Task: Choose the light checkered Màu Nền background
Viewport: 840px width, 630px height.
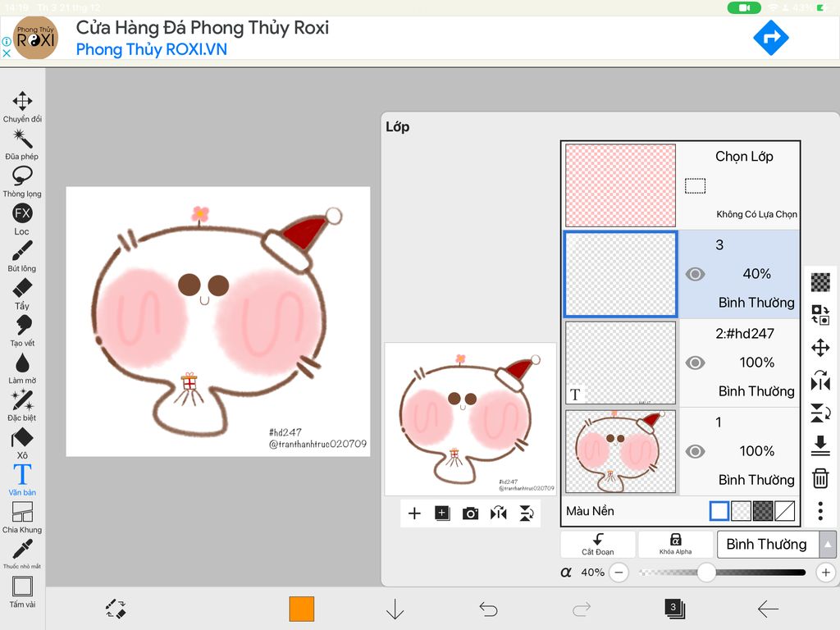Action: pos(741,511)
